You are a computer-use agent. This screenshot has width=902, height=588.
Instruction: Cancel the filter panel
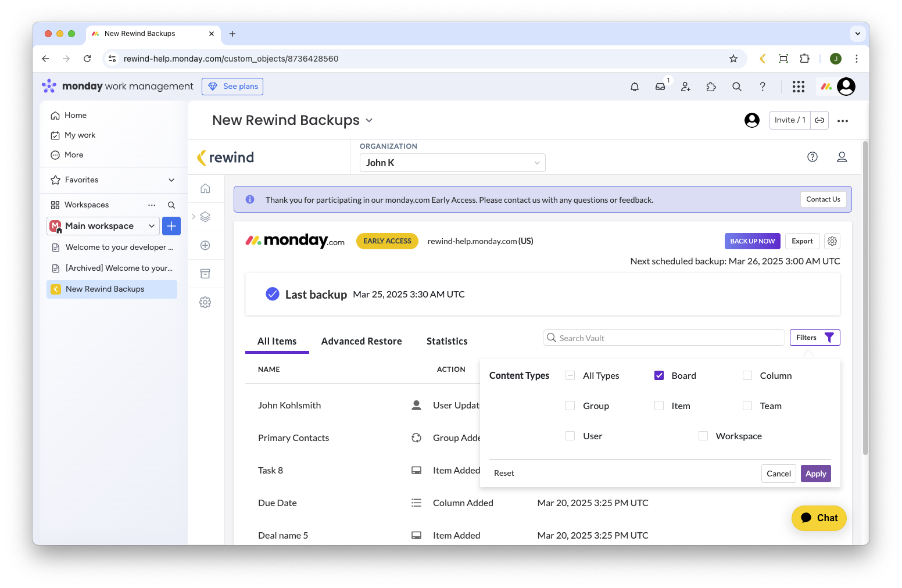[x=779, y=474]
